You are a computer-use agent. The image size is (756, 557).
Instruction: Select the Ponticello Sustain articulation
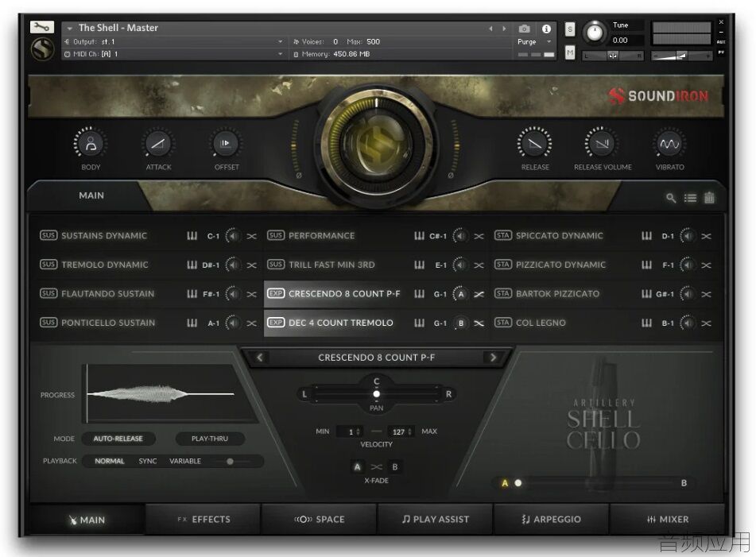pos(108,323)
